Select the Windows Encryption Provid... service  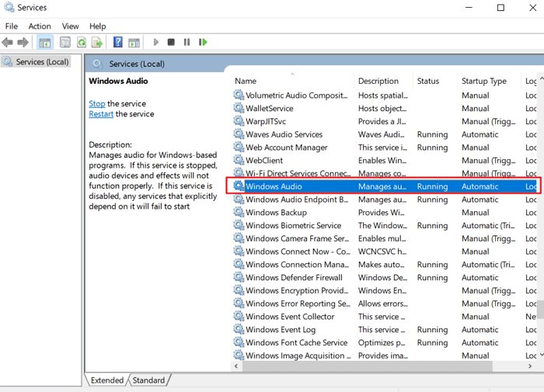pos(384,290)
